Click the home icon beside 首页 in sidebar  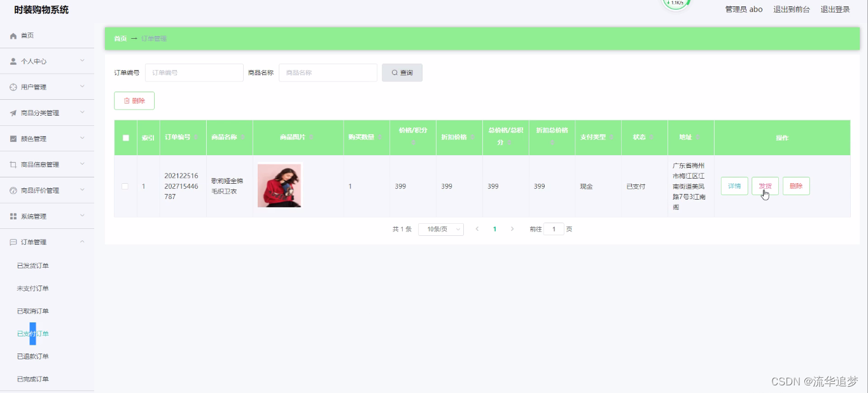(13, 36)
